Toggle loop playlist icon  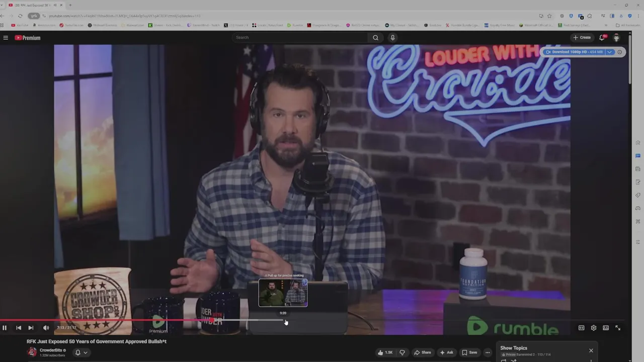point(504,360)
